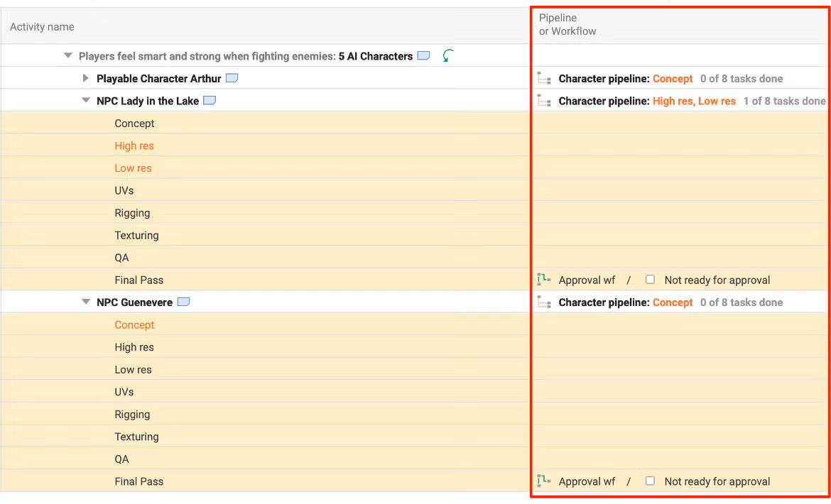Open Arthur's Character pipeline: Concept cell
Viewport: 831px width, 504px height.
pos(626,79)
